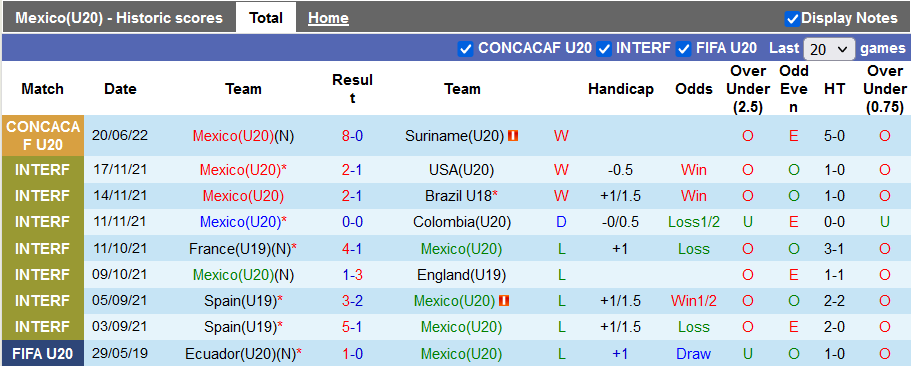Open the Colombia(U20) team link
Image resolution: width=911 pixels, height=366 pixels.
pyautogui.click(x=462, y=222)
